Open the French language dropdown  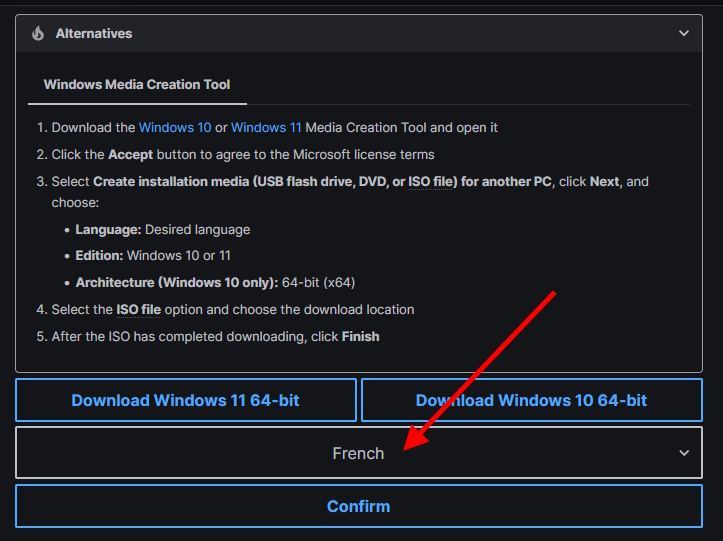[x=358, y=453]
